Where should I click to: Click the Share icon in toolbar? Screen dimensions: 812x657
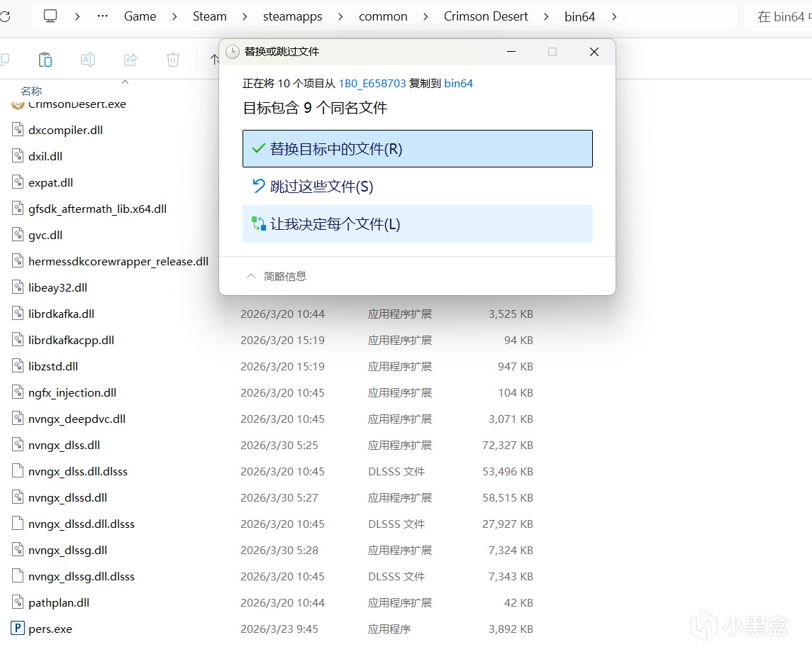130,60
